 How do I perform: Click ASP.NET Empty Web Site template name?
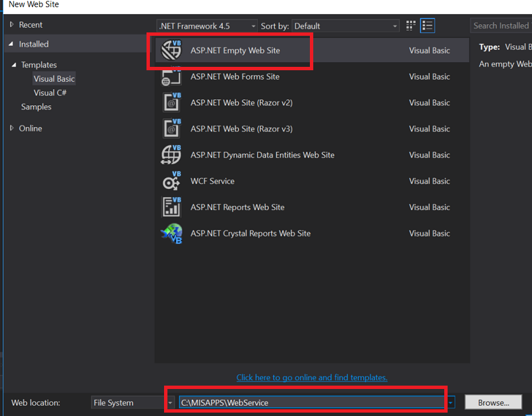[x=235, y=50]
